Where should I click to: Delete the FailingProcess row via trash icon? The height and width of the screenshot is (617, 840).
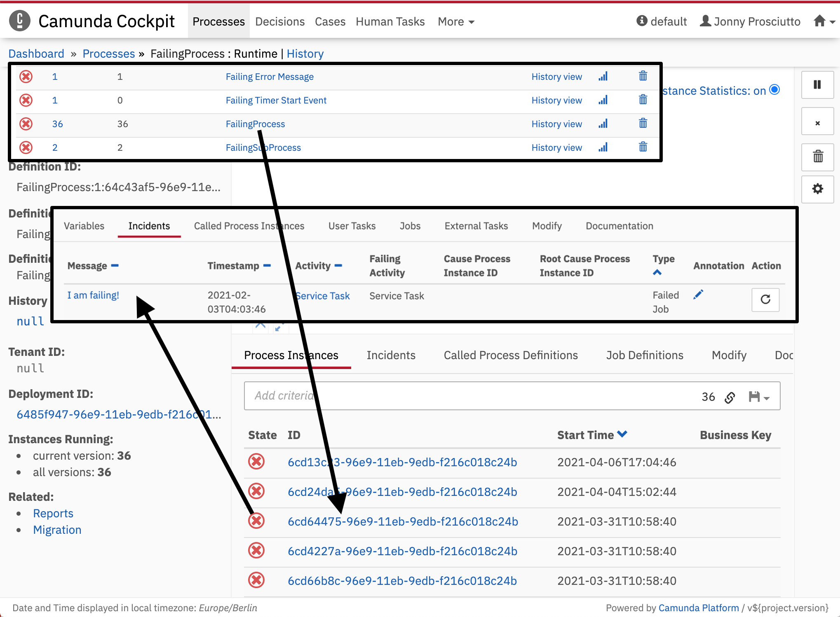click(643, 124)
